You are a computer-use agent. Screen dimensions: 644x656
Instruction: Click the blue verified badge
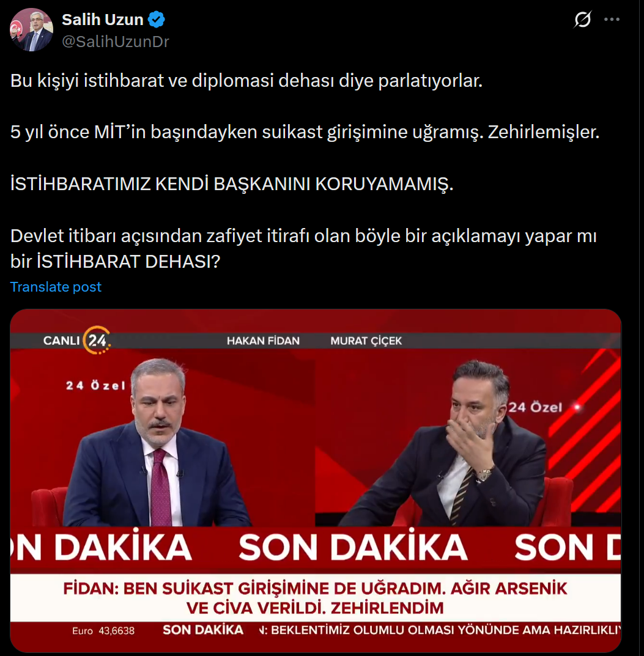click(156, 20)
